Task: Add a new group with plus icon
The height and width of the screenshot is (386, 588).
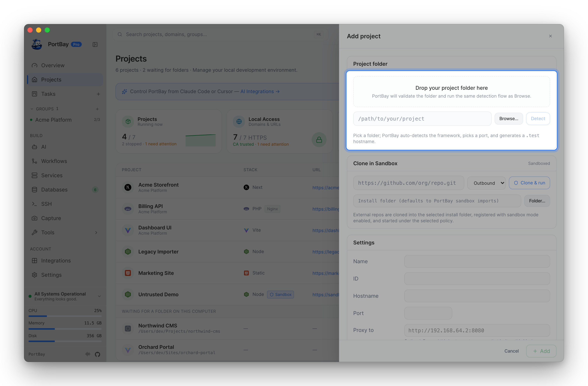Action: coord(97,109)
